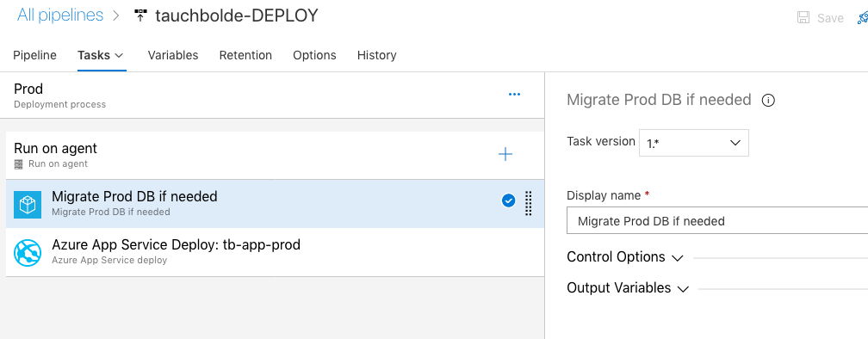Select the Prod deployment process stage
Image resolution: width=868 pixels, height=339 pixels.
(x=272, y=96)
